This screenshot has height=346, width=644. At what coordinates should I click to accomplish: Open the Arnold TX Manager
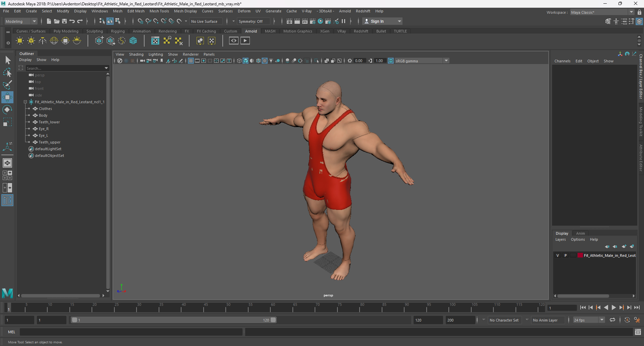(155, 41)
